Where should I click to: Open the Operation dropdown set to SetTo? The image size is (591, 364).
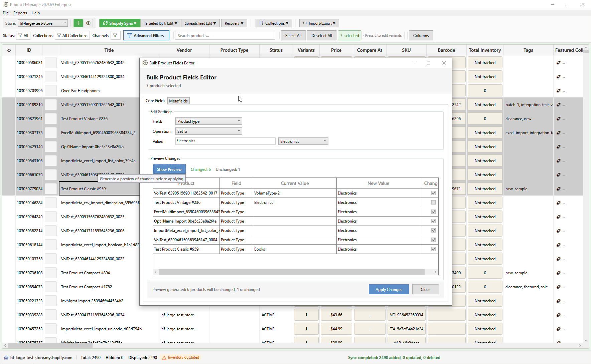click(208, 131)
